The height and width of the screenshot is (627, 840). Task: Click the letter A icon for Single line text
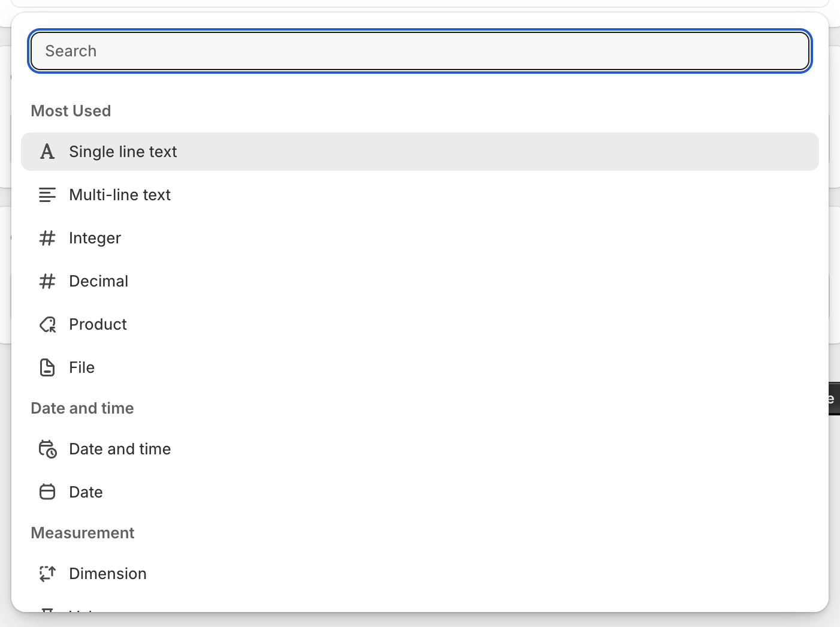pos(47,152)
